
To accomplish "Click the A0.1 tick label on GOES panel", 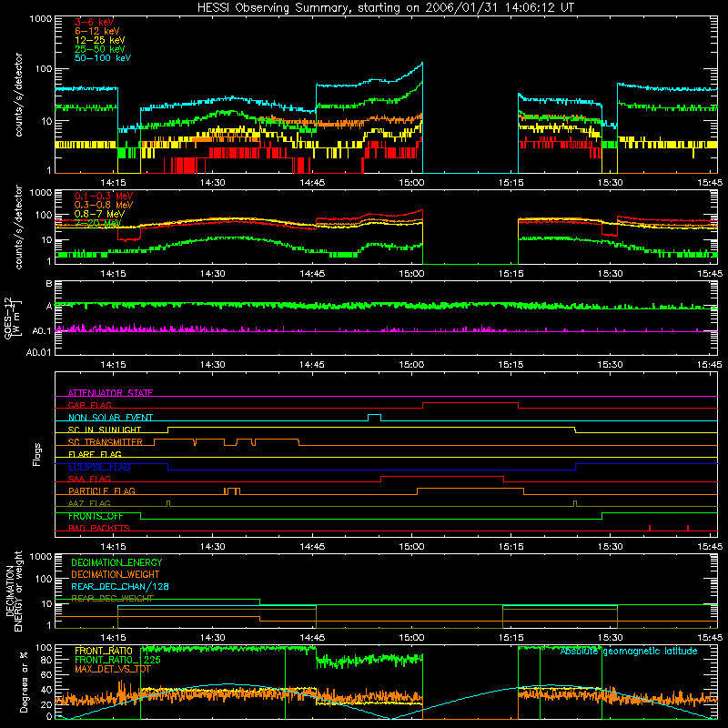I will click(42, 331).
